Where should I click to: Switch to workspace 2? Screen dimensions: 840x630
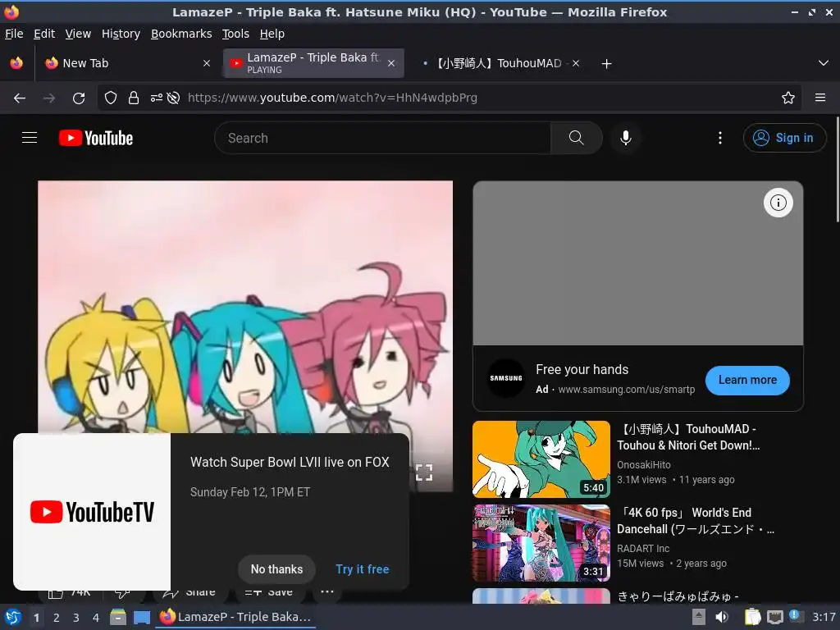(x=57, y=618)
